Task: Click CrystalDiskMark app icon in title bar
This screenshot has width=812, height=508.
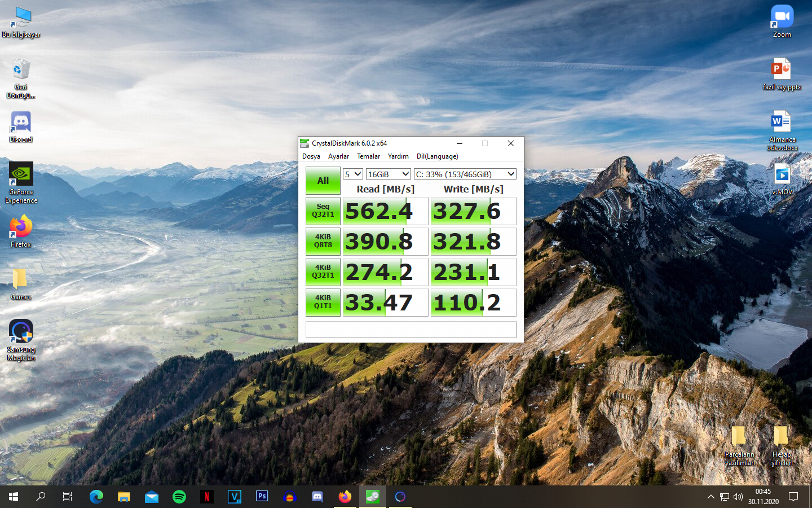Action: (x=304, y=143)
